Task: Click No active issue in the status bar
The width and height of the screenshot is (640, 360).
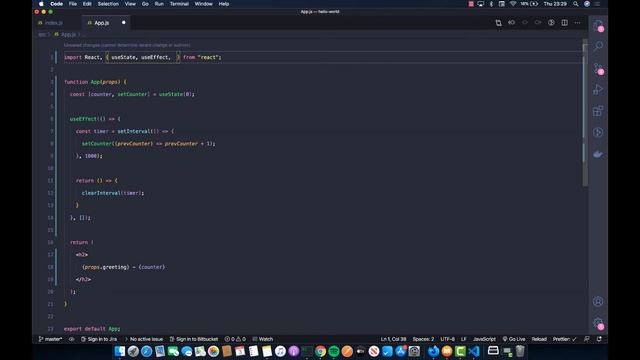Action: point(144,339)
